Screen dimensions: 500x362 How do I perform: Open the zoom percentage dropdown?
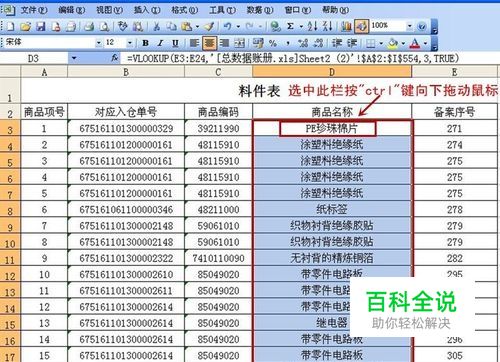pyautogui.click(x=410, y=26)
